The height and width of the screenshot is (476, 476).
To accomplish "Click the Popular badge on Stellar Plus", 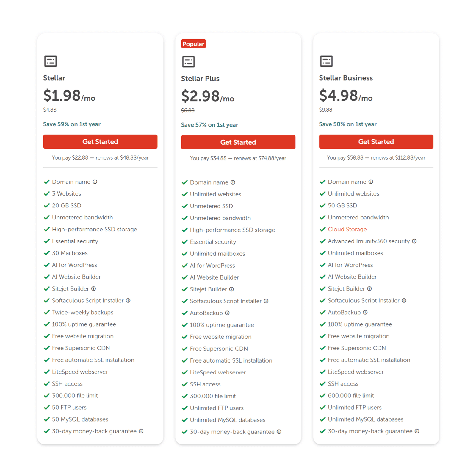I will click(x=193, y=44).
